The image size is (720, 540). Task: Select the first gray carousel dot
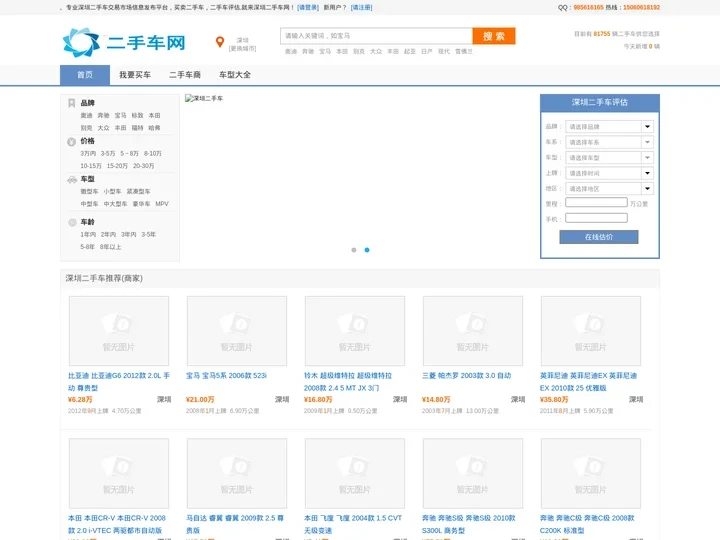354,250
